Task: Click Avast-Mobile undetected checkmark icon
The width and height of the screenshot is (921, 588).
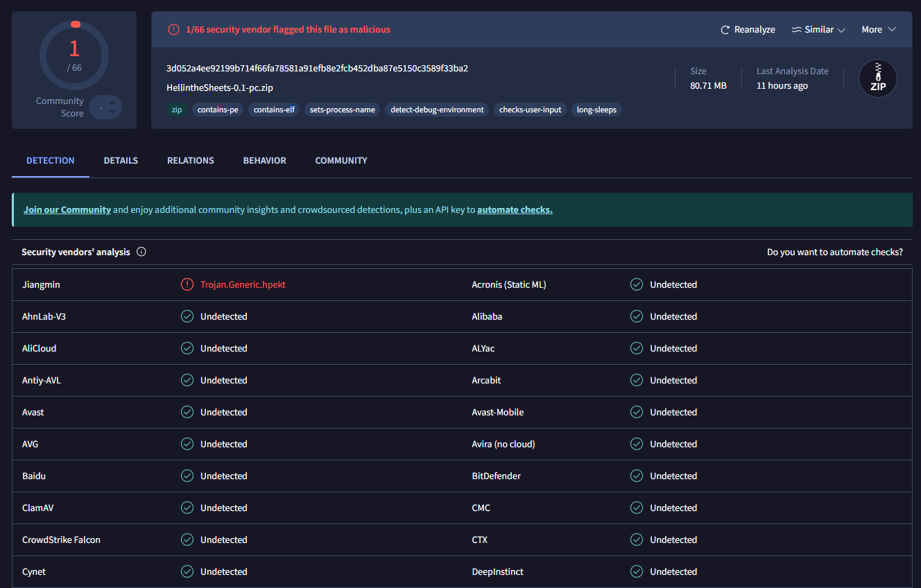Action: pyautogui.click(x=637, y=412)
